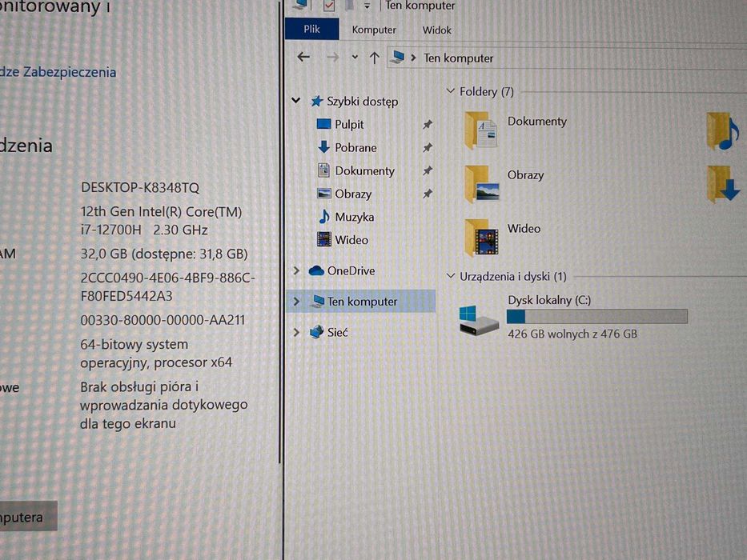Open Muzyka in the navigation pane
This screenshot has height=560, width=747.
tap(355, 217)
